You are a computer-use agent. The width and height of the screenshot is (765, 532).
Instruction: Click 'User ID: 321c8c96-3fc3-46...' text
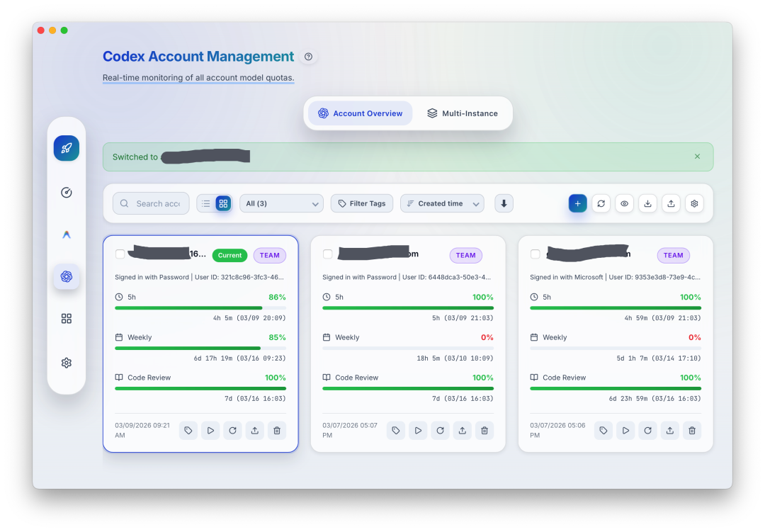pos(239,277)
